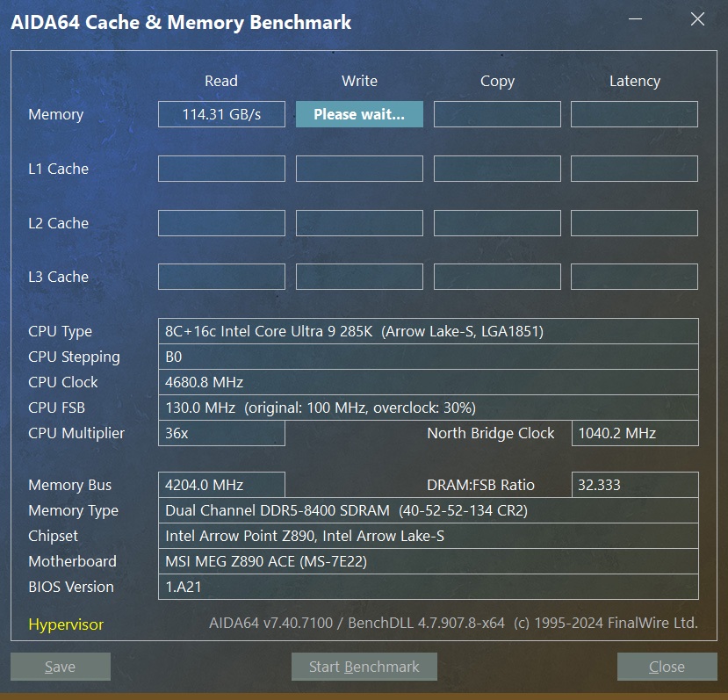Screen dimensions: 728x700
Task: Click the CPU Multiplier label
Action: tap(76, 434)
